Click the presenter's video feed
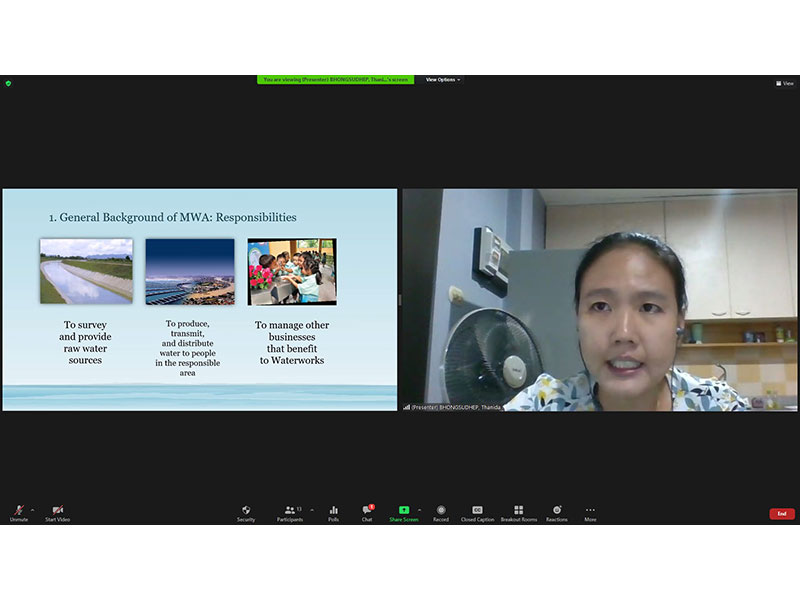 [x=600, y=300]
